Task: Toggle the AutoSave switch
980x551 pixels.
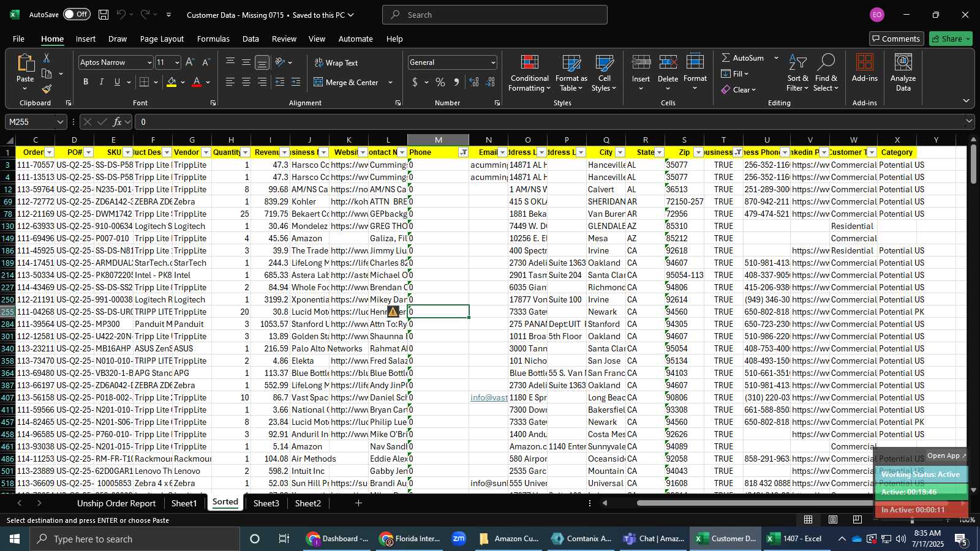Action: 77,14
